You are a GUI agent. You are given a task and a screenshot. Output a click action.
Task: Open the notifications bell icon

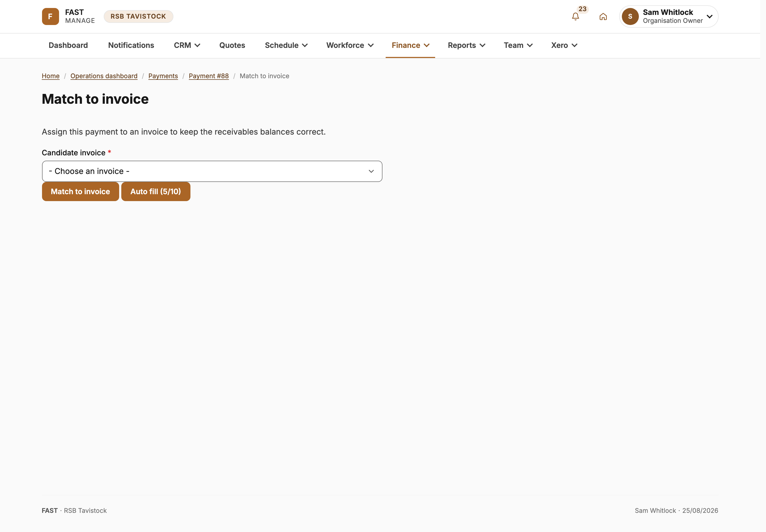coord(575,16)
